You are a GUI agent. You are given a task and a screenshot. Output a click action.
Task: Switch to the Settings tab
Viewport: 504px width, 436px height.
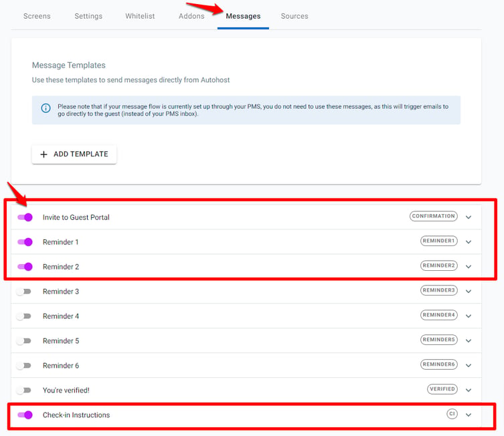point(88,16)
